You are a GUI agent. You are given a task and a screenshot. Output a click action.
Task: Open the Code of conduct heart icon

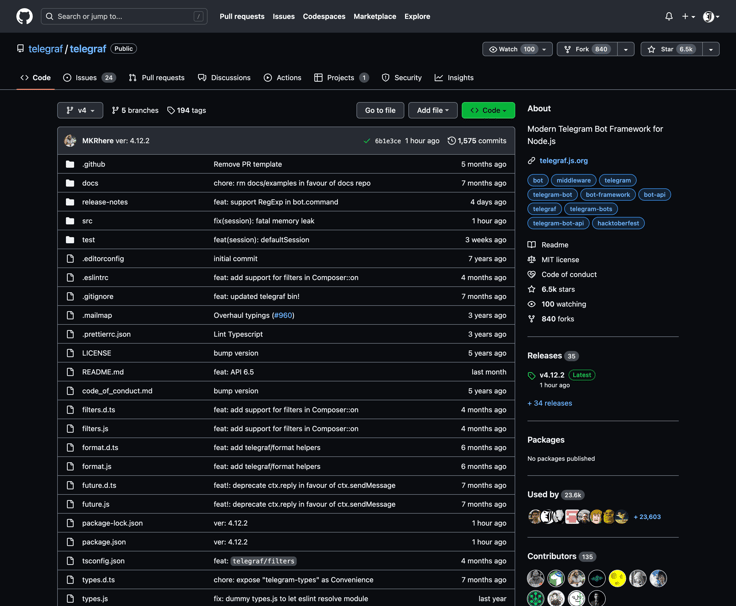tap(531, 275)
